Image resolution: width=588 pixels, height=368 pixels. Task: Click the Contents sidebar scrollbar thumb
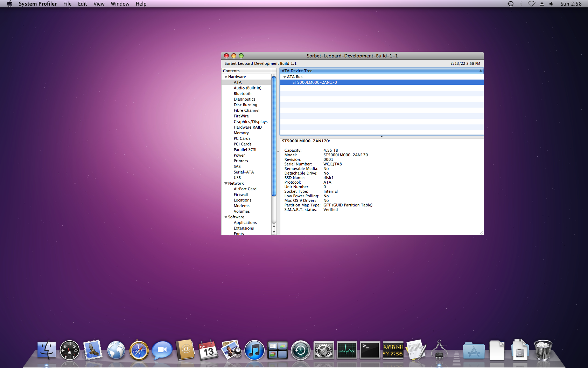click(x=274, y=137)
